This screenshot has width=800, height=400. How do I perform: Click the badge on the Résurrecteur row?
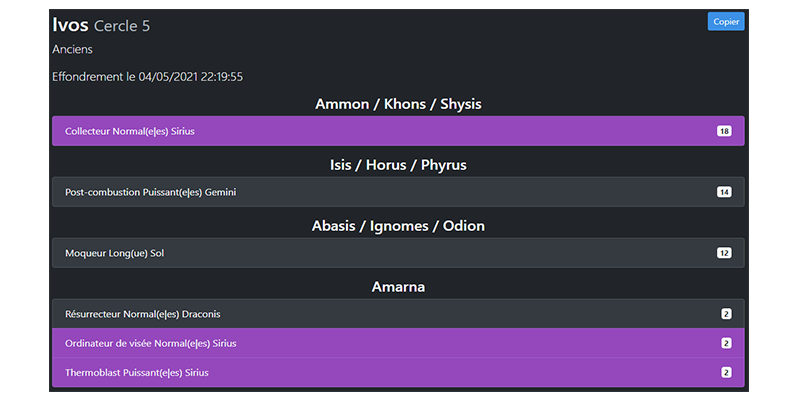[x=726, y=314]
